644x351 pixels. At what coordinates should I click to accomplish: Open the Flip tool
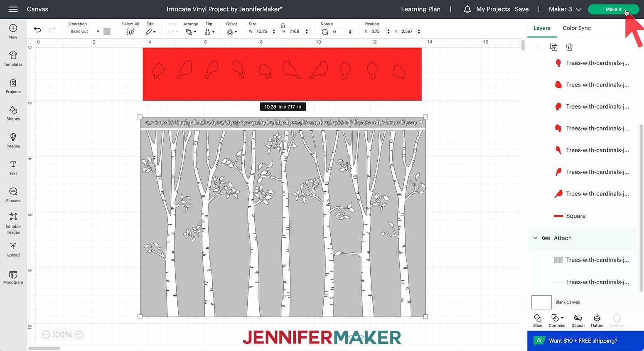coord(209,32)
